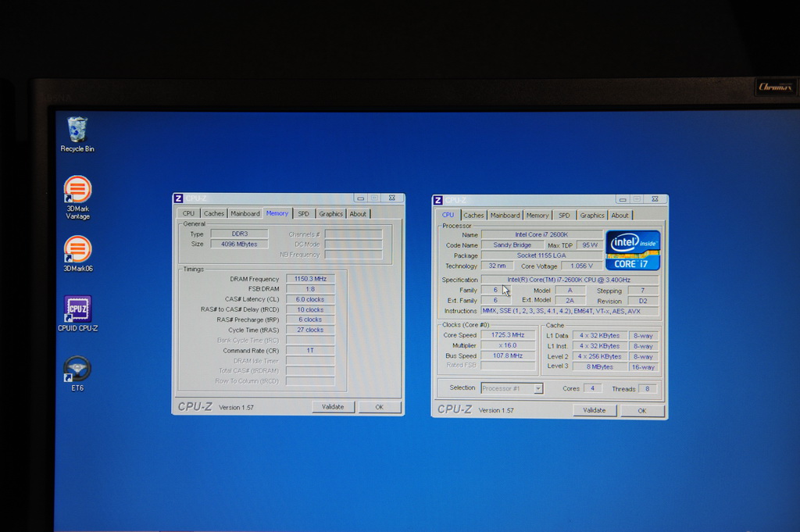
Task: Click the Max TDP 95 W value
Action: pos(590,245)
